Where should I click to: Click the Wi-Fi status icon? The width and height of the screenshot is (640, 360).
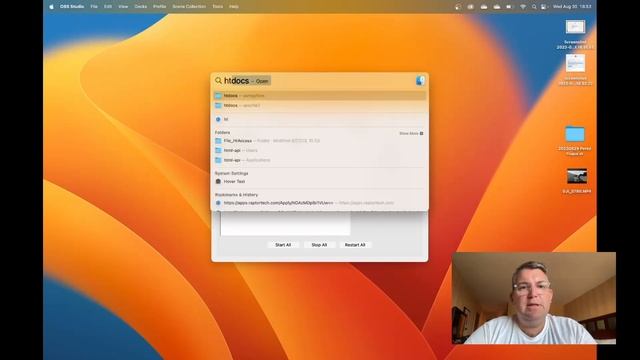[523, 7]
